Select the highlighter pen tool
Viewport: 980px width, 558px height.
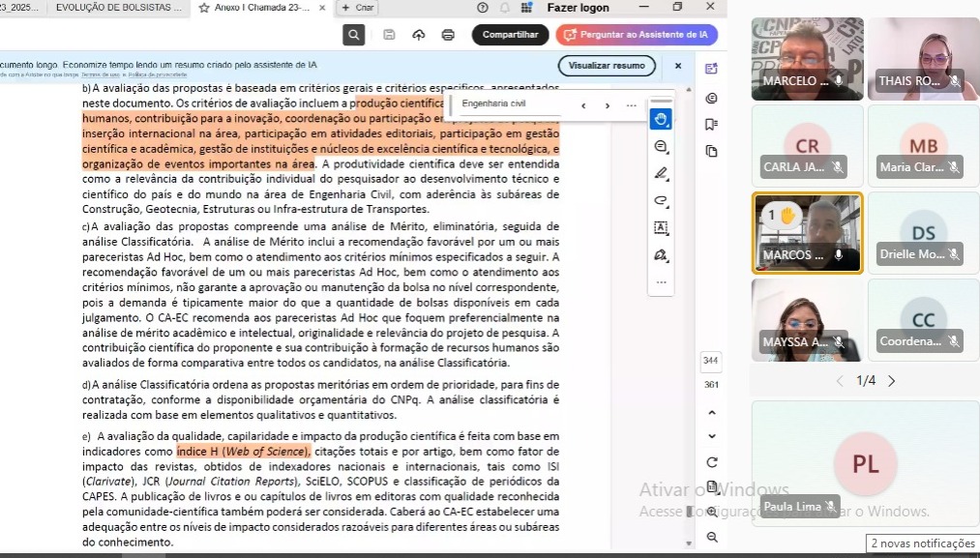coord(661,174)
